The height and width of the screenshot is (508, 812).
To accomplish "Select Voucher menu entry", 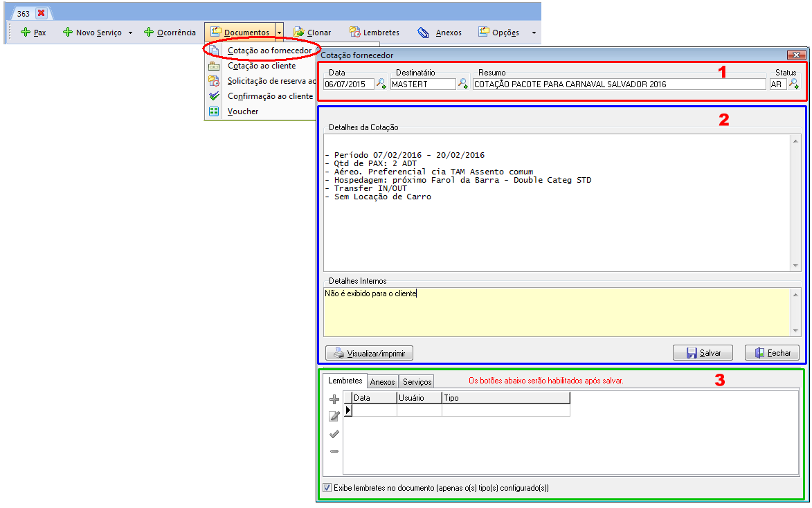I will (243, 111).
